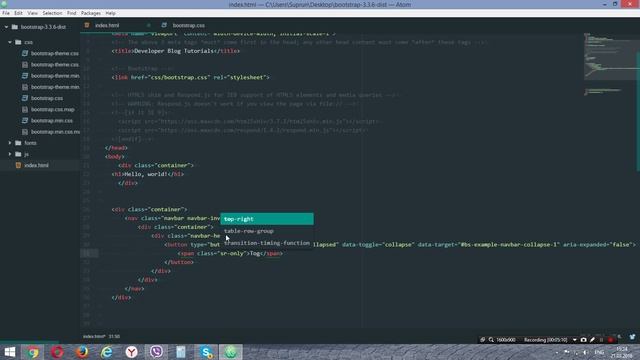Click the Hello, world! h1 line
640x360 pixels.
click(x=148, y=174)
